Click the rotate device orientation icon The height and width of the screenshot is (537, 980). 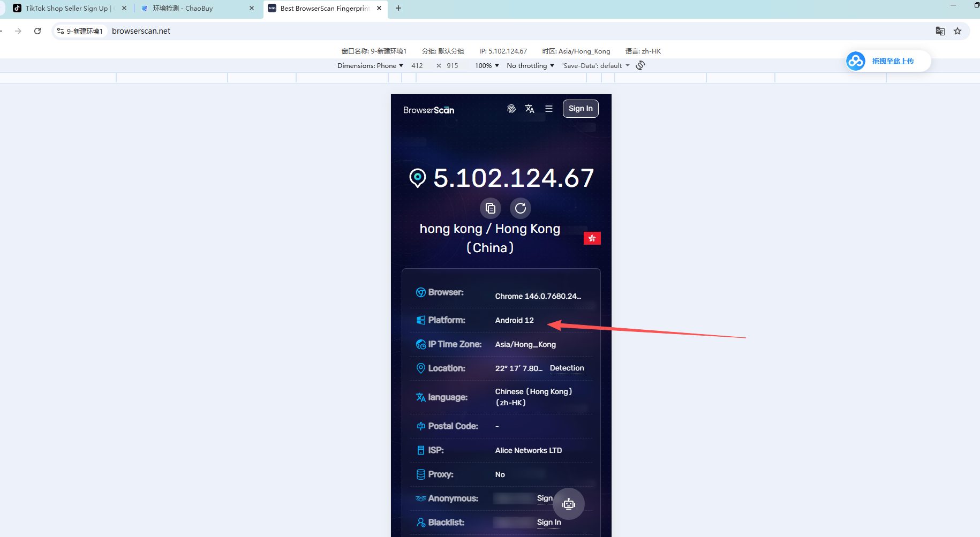click(640, 65)
